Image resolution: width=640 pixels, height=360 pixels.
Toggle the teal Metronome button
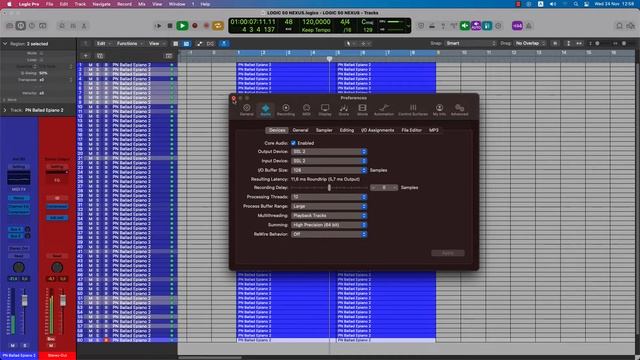click(x=487, y=26)
